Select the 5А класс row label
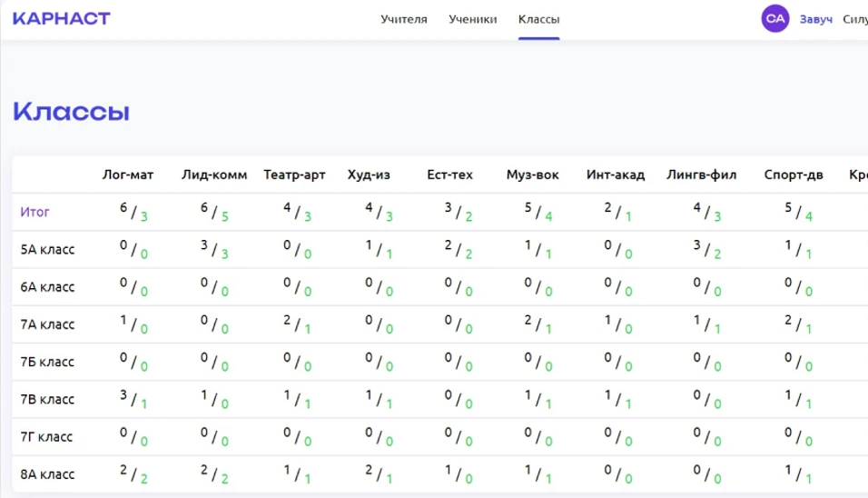 pyautogui.click(x=47, y=250)
